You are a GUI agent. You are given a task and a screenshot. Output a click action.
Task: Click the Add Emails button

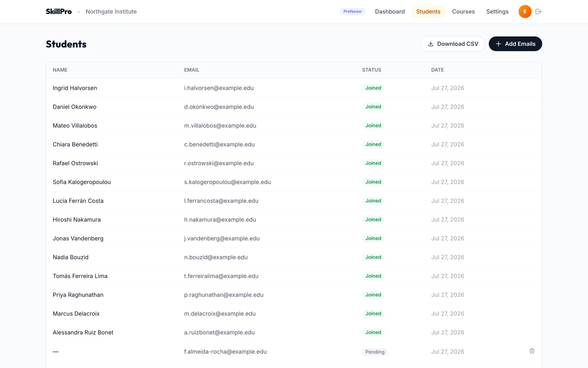[515, 44]
